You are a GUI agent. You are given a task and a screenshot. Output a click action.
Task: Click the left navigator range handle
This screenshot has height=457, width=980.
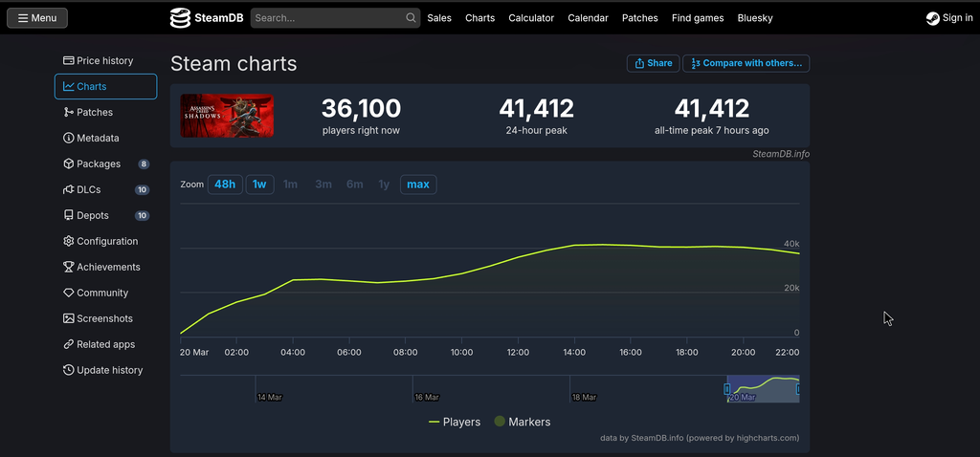(727, 389)
